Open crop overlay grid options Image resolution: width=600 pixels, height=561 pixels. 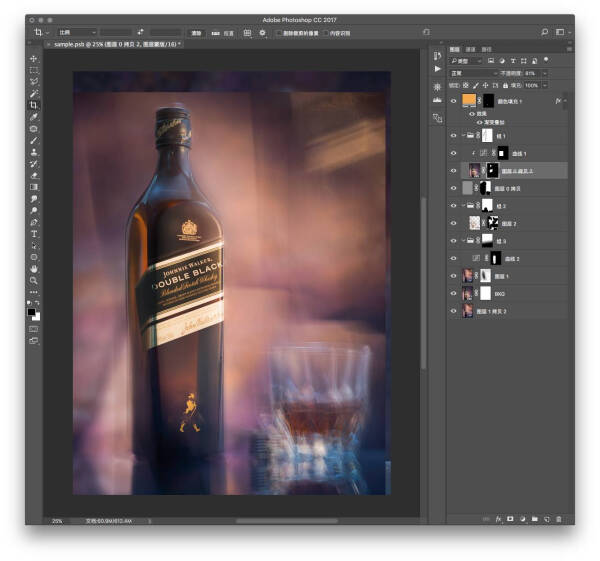(247, 33)
